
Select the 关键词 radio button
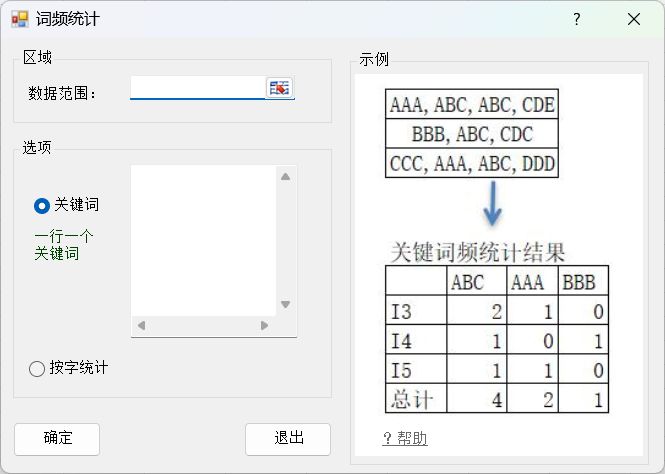[x=41, y=205]
